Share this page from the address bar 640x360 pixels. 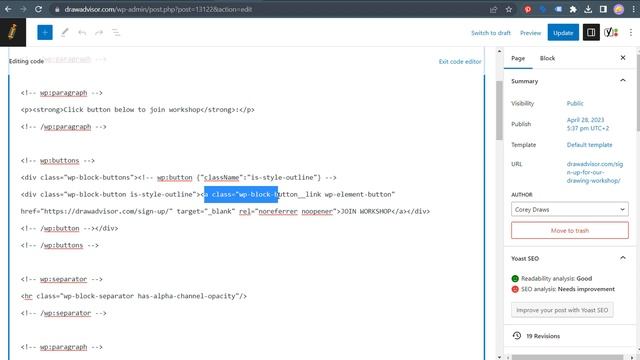pos(493,9)
